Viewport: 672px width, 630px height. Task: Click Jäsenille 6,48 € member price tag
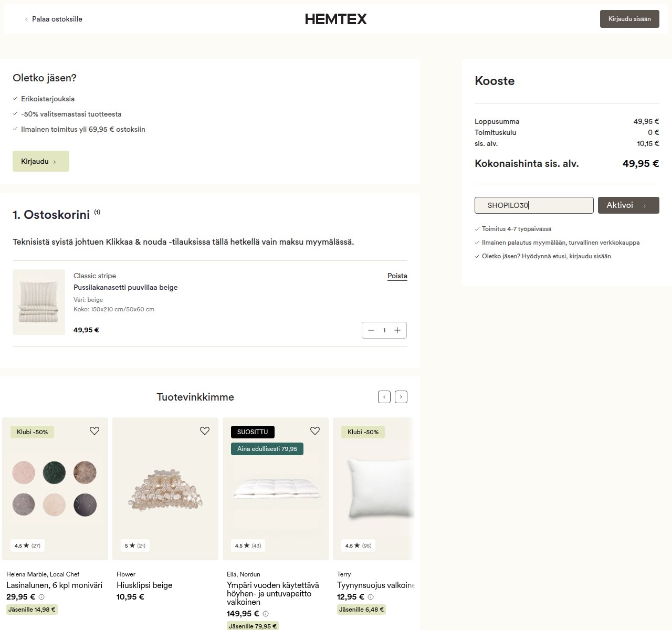point(361,610)
